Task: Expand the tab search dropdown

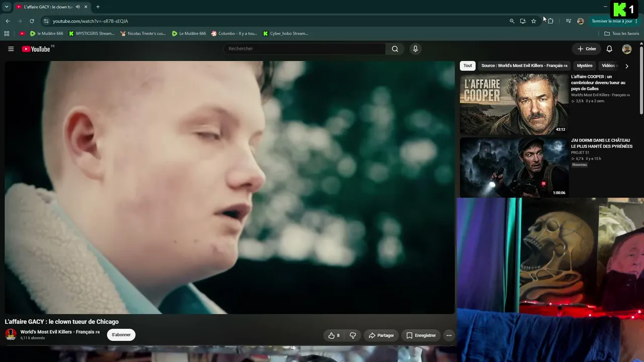Action: (7, 7)
